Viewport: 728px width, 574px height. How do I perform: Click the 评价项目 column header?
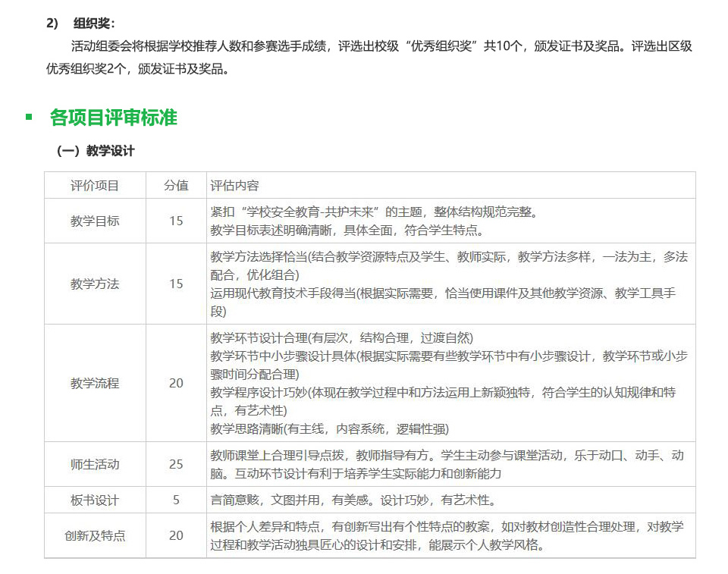click(95, 186)
